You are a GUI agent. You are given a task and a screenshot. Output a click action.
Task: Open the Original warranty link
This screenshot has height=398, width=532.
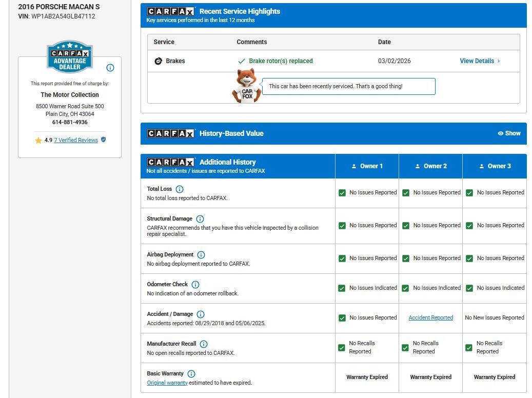click(x=167, y=383)
